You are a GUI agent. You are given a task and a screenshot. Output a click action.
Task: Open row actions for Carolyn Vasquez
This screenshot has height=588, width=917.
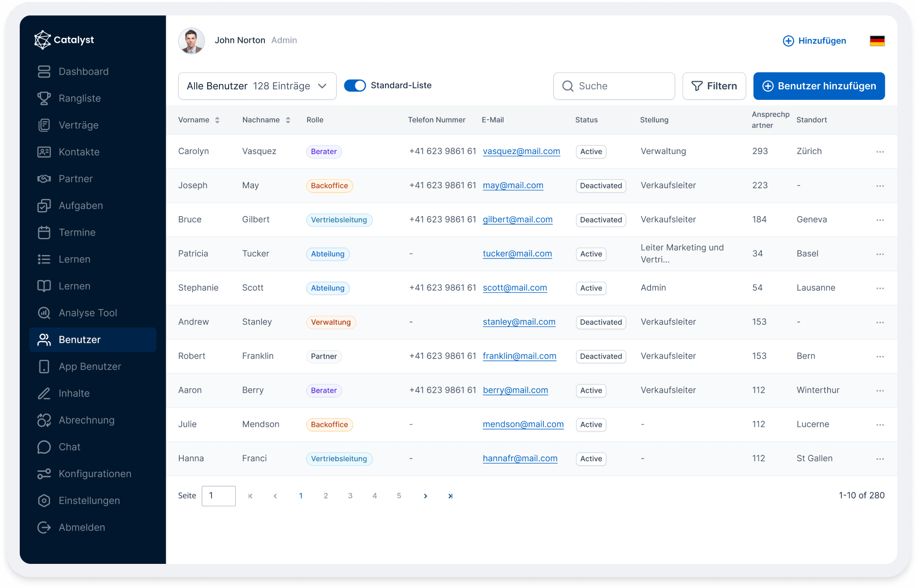[880, 152]
